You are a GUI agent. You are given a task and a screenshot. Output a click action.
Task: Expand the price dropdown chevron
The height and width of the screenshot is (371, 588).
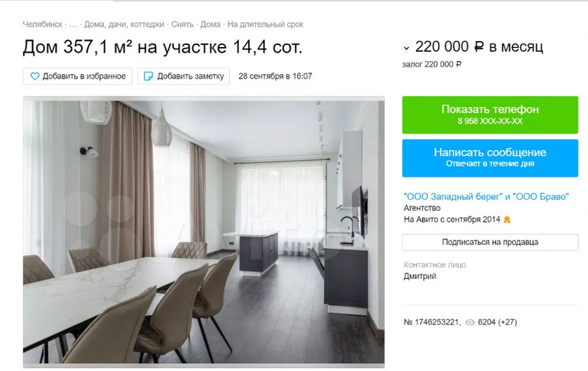point(406,48)
